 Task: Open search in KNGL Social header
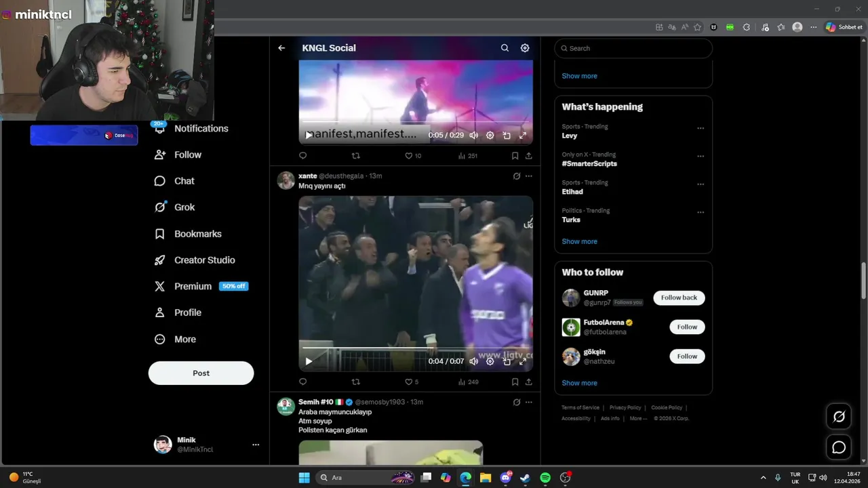505,48
